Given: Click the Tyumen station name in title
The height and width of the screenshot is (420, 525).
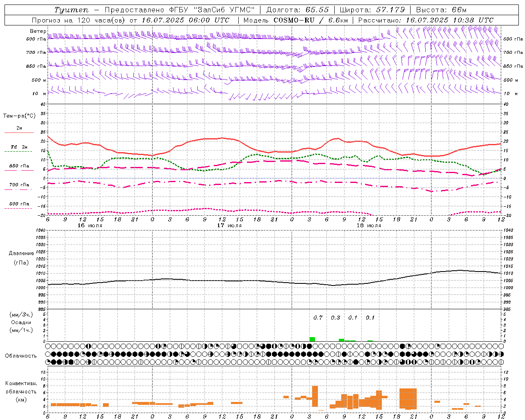Looking at the screenshot, I should point(71,10).
